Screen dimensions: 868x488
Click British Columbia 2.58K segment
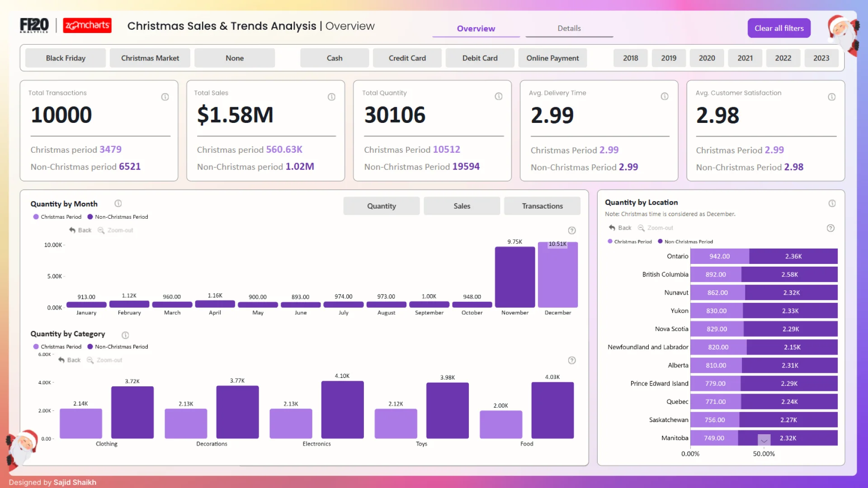pos(789,274)
